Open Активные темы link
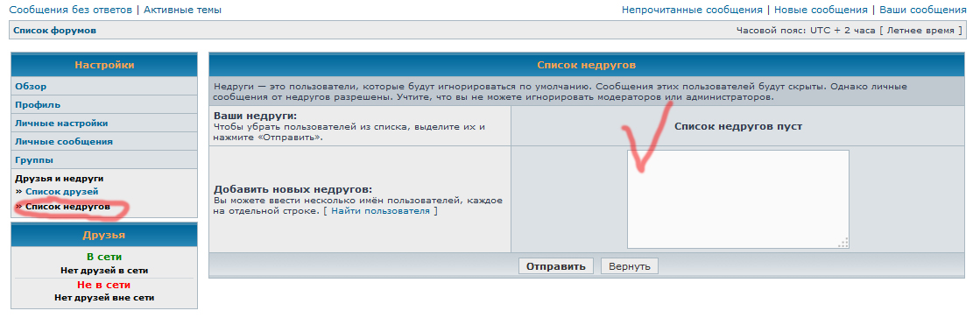This screenshot has height=318, width=980. [182, 10]
